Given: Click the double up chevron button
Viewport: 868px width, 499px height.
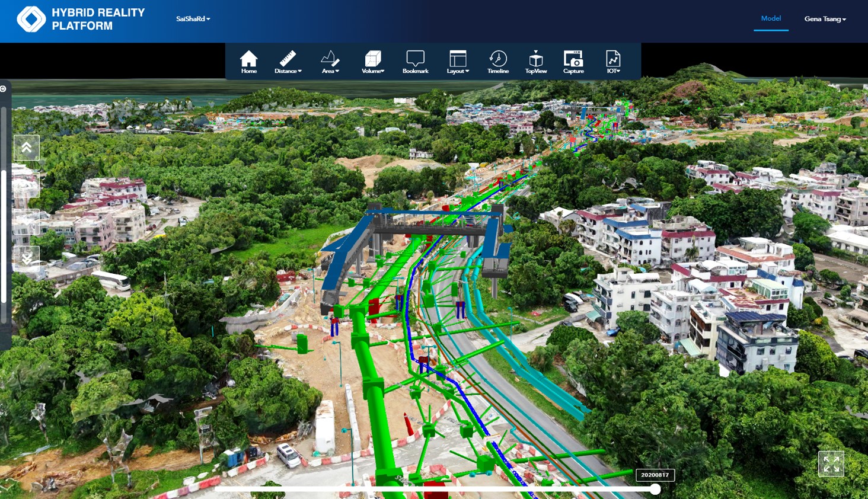Looking at the screenshot, I should [x=27, y=148].
